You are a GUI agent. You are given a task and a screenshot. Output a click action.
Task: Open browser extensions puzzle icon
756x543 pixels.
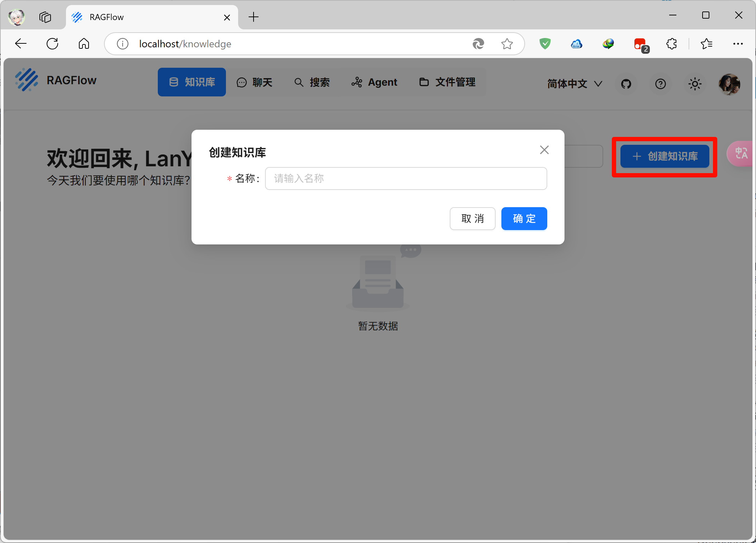point(671,44)
